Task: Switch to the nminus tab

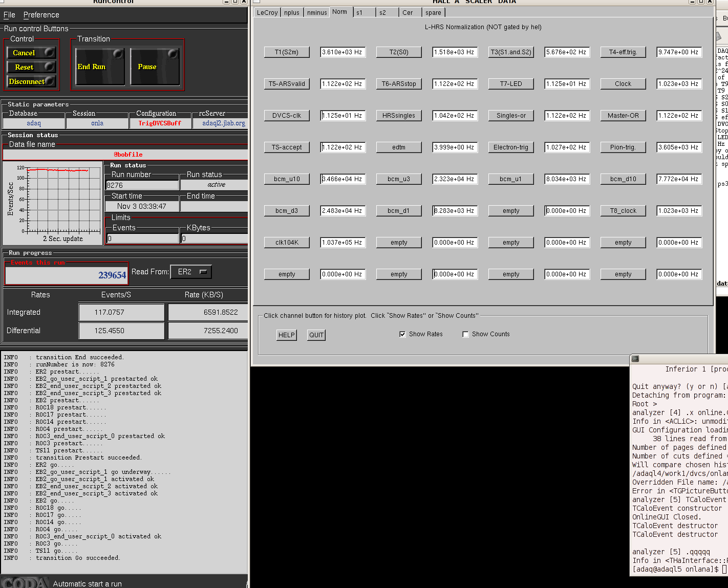Action: click(317, 13)
